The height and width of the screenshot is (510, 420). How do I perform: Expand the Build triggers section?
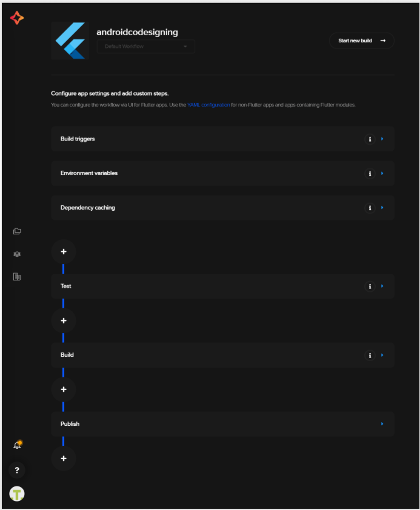(x=382, y=139)
